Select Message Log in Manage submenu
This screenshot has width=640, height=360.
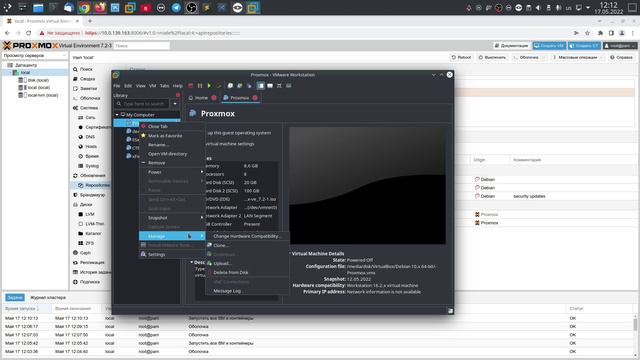tap(247, 291)
